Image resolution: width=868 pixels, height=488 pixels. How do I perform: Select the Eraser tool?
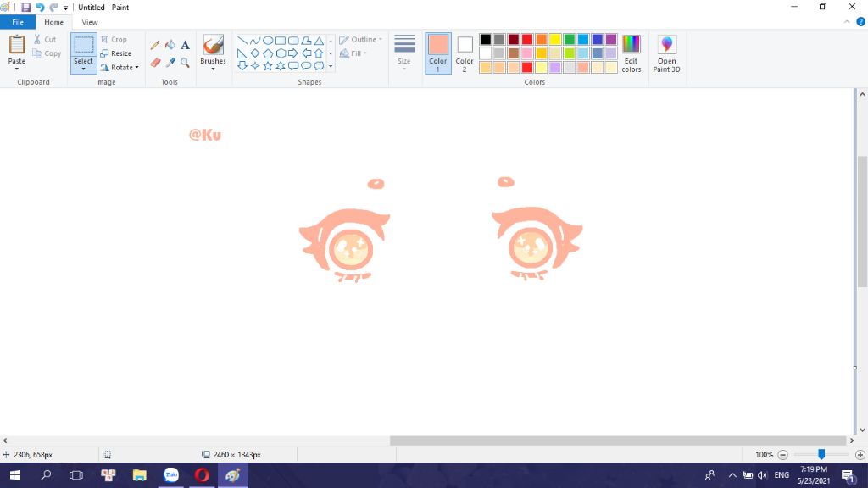point(155,63)
